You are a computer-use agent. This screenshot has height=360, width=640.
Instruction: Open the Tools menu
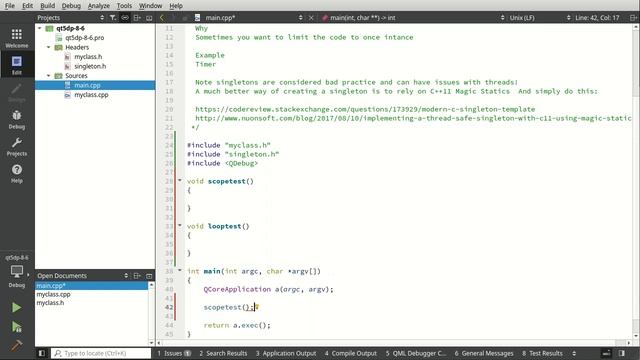(124, 6)
